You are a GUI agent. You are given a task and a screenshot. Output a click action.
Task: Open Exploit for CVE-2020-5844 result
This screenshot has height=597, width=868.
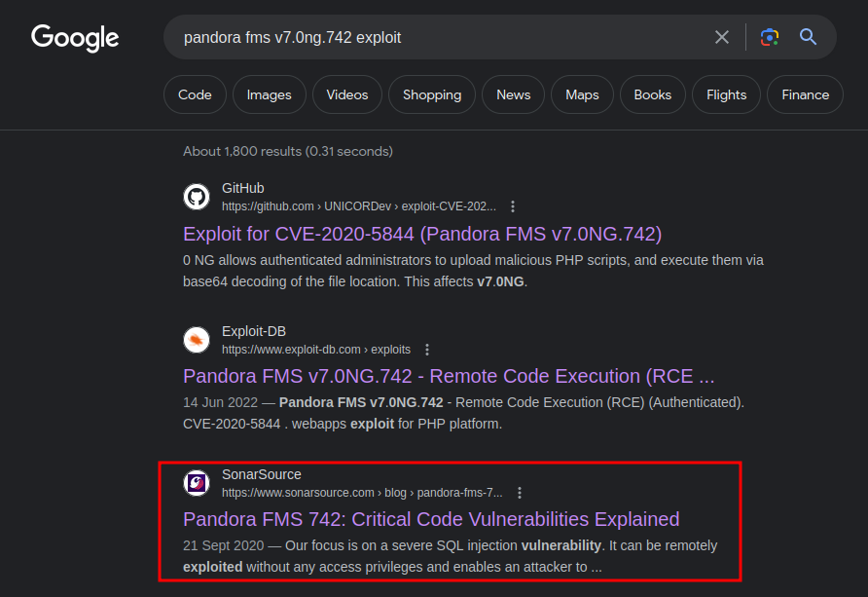(x=422, y=234)
